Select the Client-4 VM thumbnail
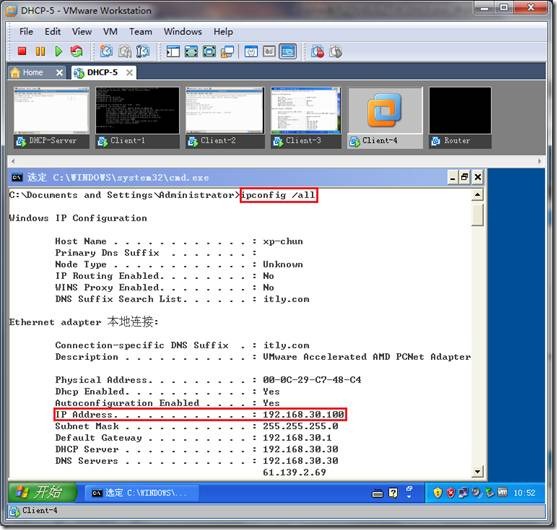 [385, 118]
